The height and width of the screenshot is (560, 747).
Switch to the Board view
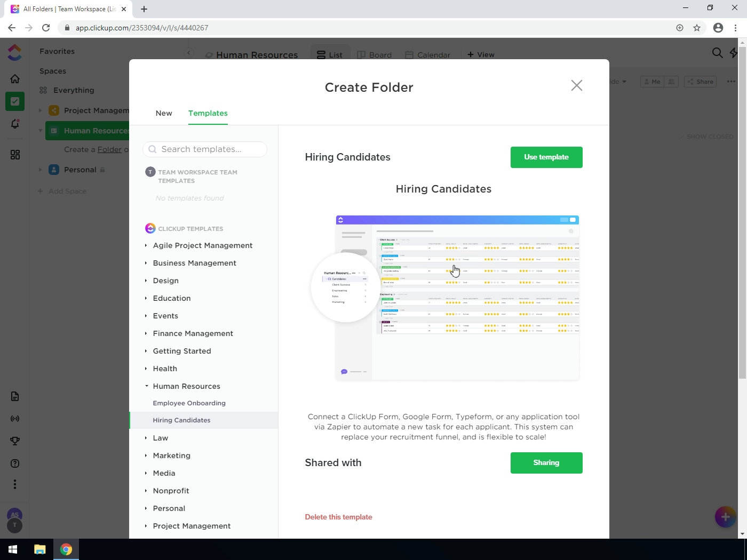click(x=374, y=54)
